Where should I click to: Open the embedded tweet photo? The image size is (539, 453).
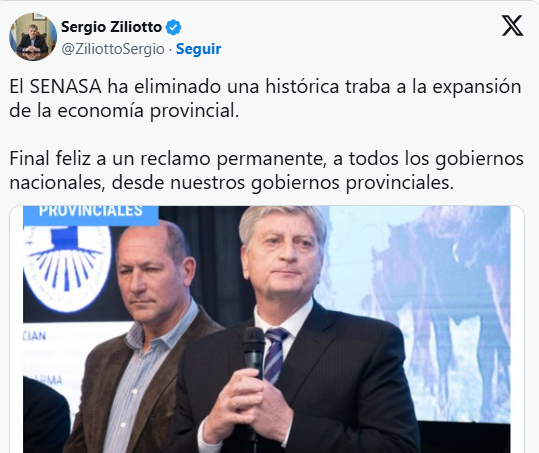pyautogui.click(x=267, y=329)
